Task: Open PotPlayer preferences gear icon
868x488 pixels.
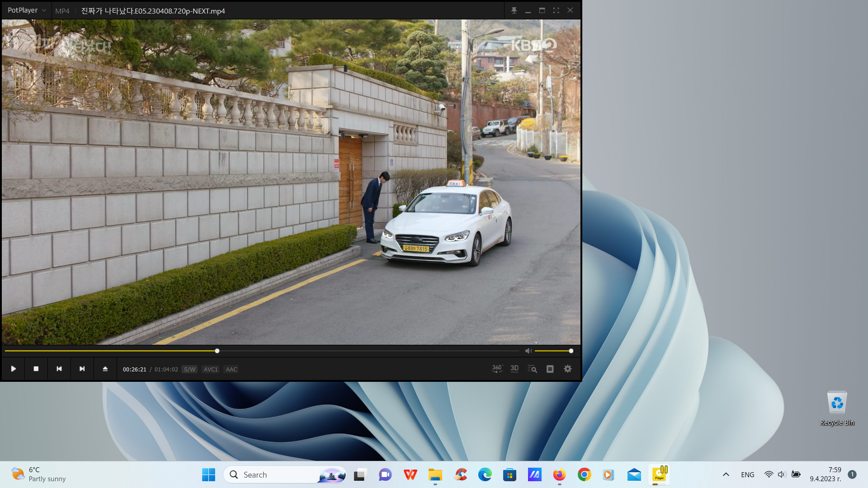Action: [x=568, y=369]
